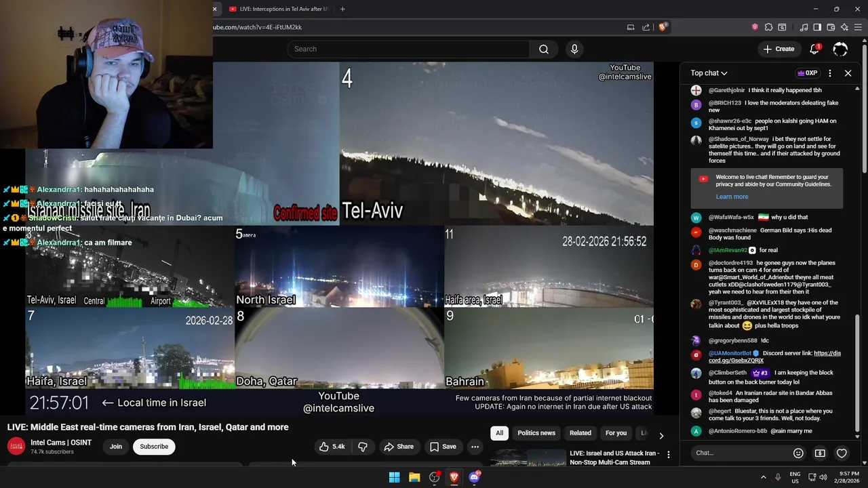Open YouTube notifications bell
868x488 pixels.
815,49
